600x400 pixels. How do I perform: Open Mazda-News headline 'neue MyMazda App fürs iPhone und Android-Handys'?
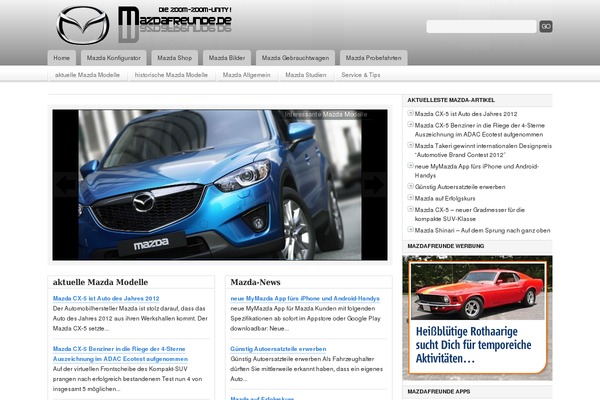click(x=305, y=299)
